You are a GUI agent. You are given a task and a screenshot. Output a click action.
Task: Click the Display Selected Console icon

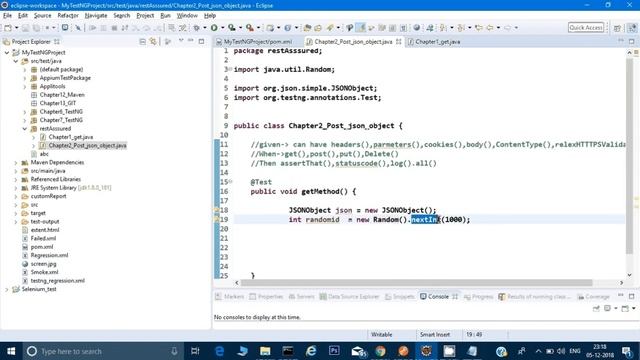click(x=607, y=309)
